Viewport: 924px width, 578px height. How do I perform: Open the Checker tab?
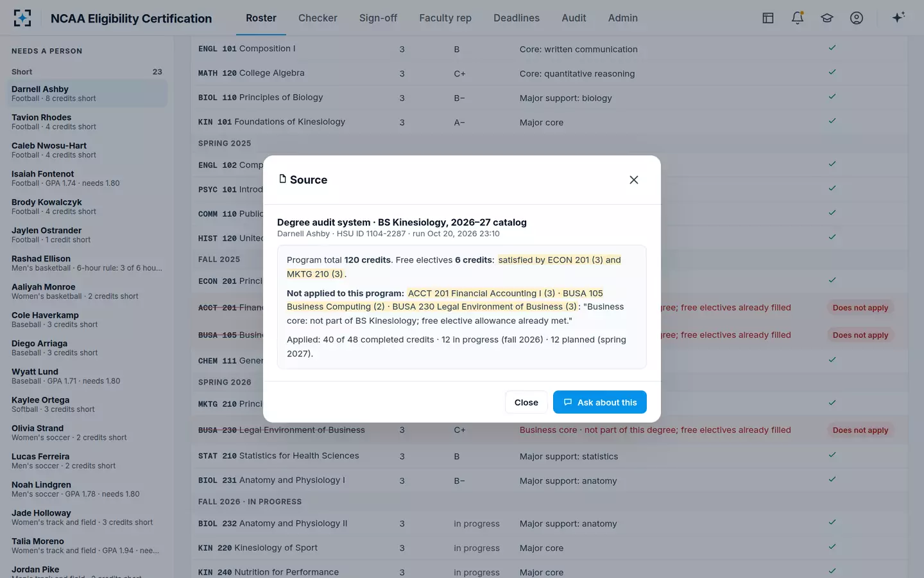(318, 18)
